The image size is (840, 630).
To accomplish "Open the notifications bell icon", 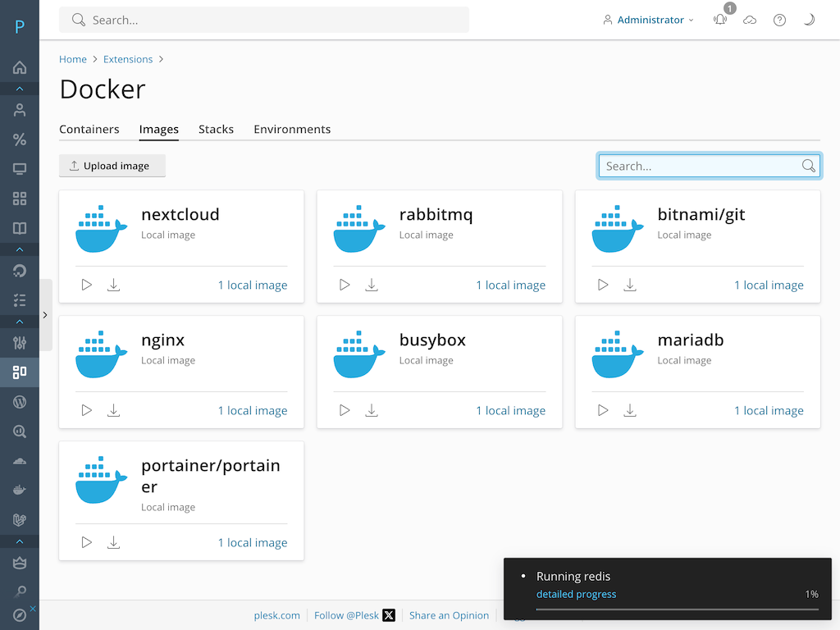I will pyautogui.click(x=719, y=20).
